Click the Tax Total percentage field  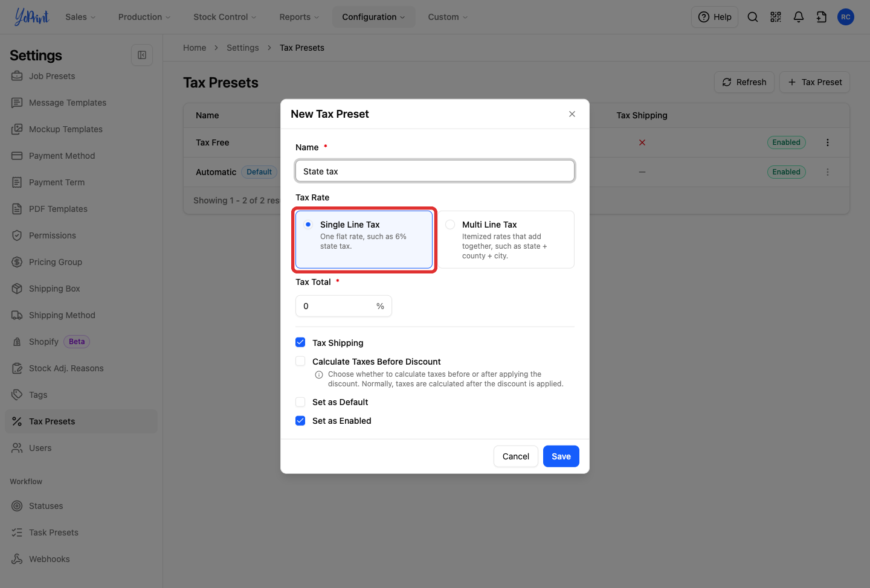pyautogui.click(x=344, y=306)
